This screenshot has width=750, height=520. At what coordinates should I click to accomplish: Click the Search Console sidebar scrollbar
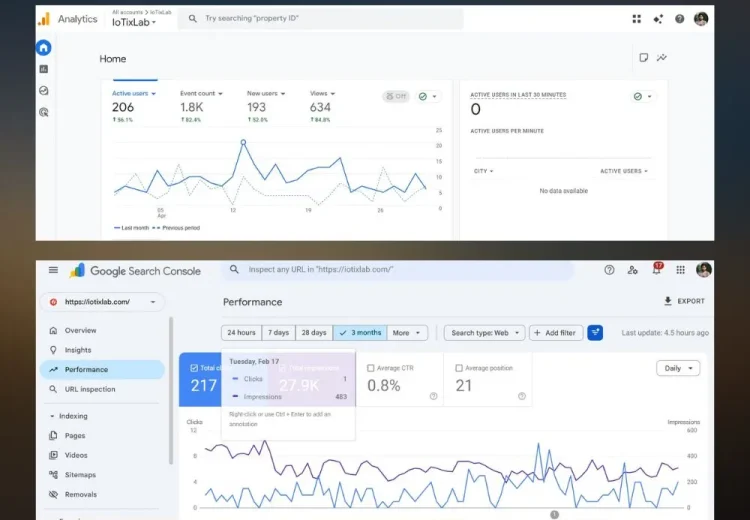(x=171, y=390)
